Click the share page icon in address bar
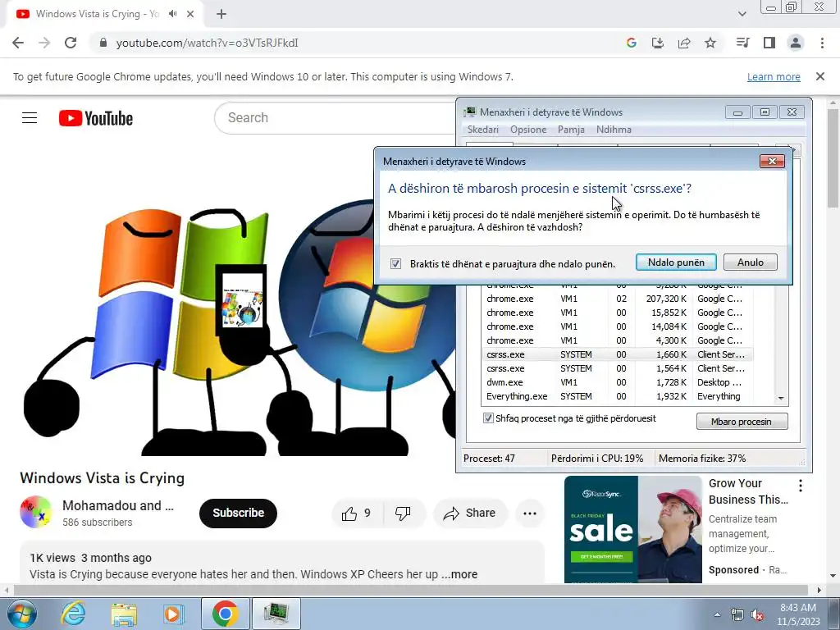The image size is (840, 630). click(x=684, y=43)
